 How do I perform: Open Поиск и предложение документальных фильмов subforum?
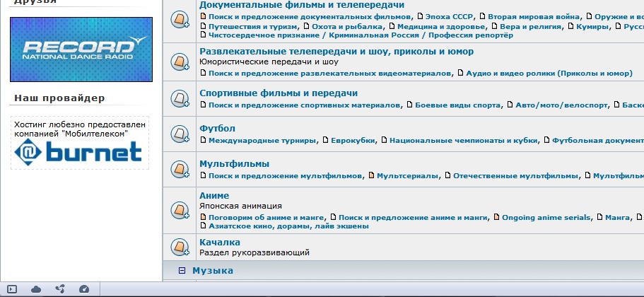click(x=310, y=17)
